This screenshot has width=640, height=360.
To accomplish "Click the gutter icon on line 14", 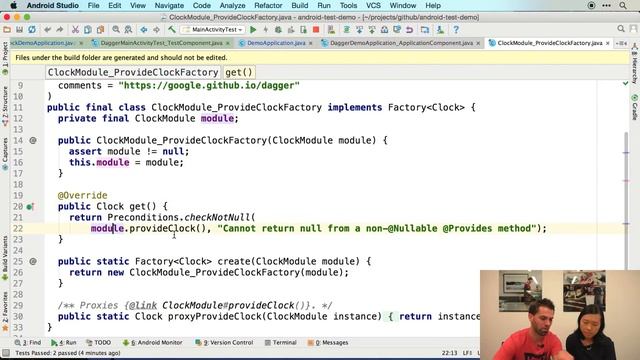I will [x=33, y=140].
